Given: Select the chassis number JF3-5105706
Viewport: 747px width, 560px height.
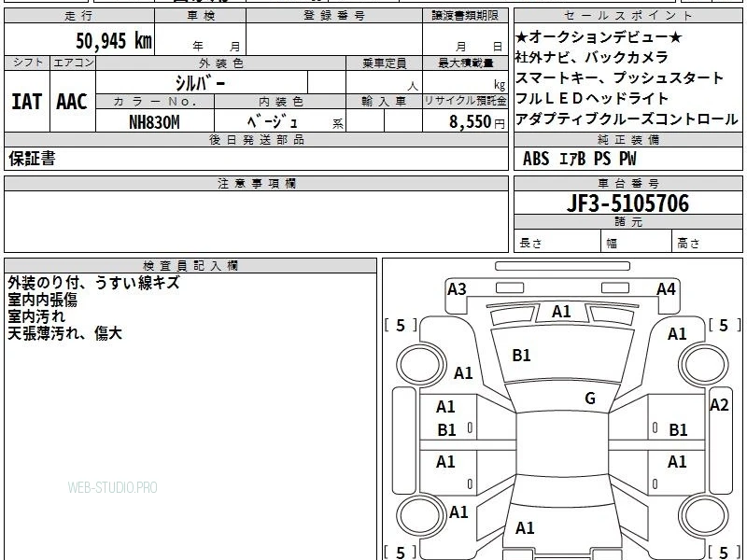Looking at the screenshot, I should (627, 203).
